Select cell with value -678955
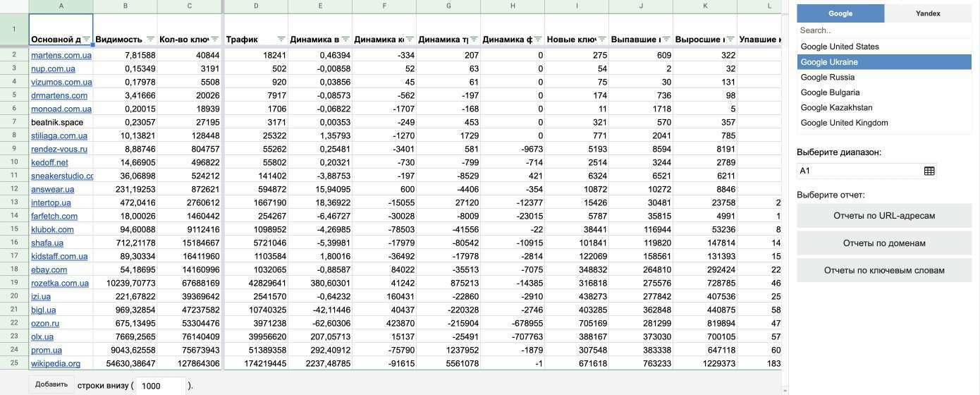This screenshot has height=395, width=980. (x=513, y=323)
